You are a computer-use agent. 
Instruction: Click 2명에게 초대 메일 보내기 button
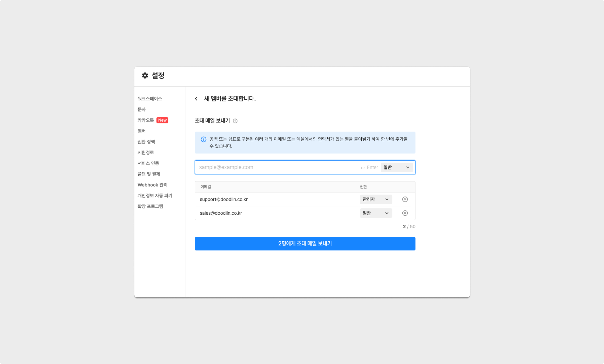[305, 243]
